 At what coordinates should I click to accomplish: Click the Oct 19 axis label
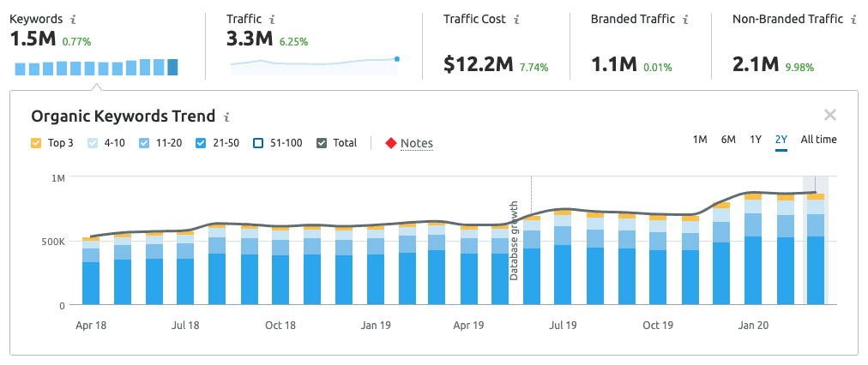(658, 326)
